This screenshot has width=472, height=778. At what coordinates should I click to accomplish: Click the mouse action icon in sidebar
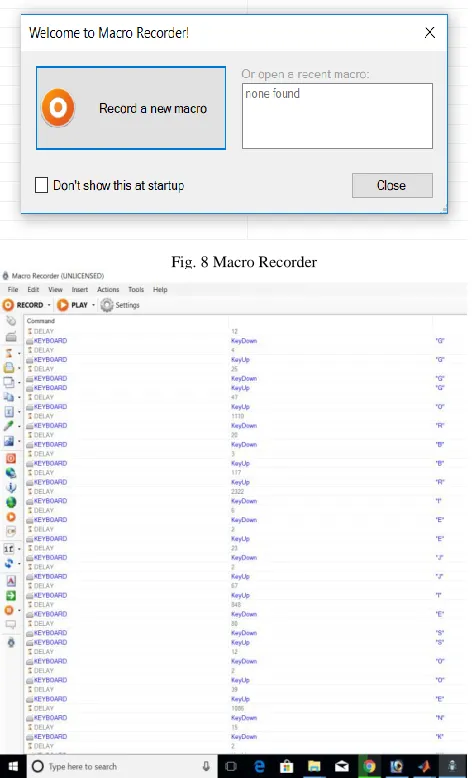pyautogui.click(x=10, y=321)
